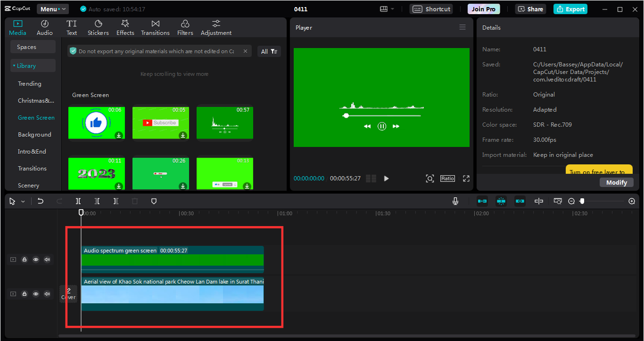Mute the Audio spectrum track
Image resolution: width=644 pixels, height=341 pixels.
pyautogui.click(x=47, y=260)
